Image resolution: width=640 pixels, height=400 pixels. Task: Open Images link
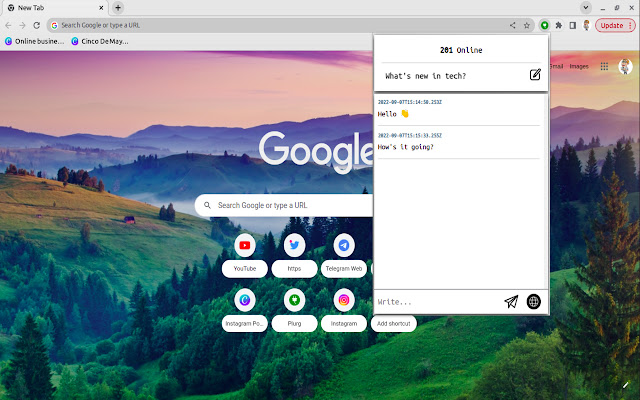pos(579,66)
